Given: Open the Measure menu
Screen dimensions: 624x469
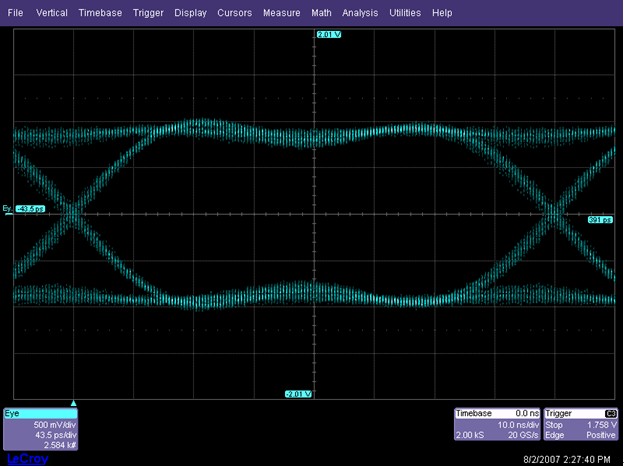Looking at the screenshot, I should pyautogui.click(x=281, y=13).
